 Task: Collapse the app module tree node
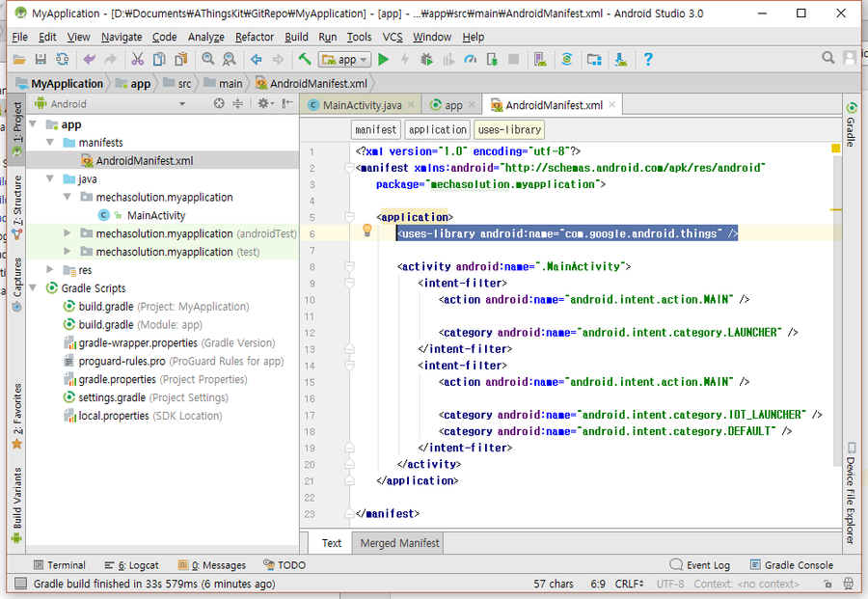point(33,124)
